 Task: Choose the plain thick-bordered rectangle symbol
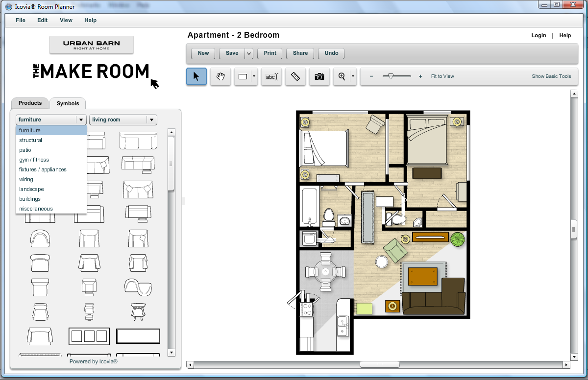coord(138,336)
